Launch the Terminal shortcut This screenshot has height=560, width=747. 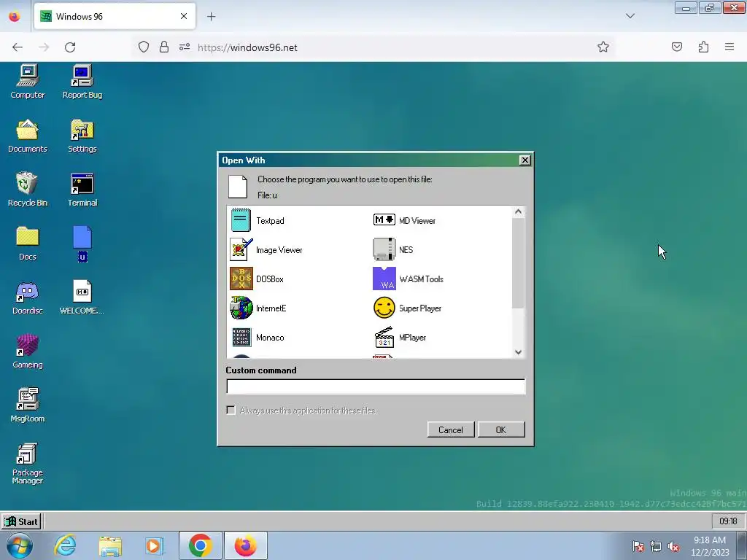tap(82, 190)
